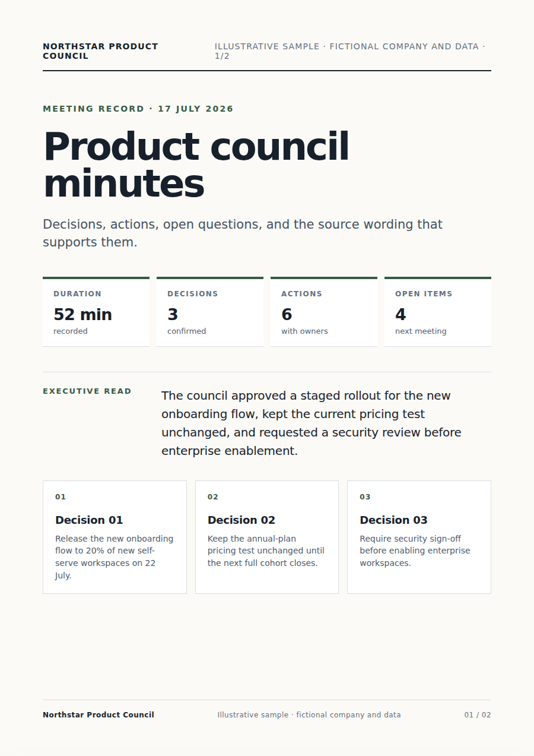The image size is (534, 756).
Task: Open the Decision 01 card
Action: pos(115,537)
